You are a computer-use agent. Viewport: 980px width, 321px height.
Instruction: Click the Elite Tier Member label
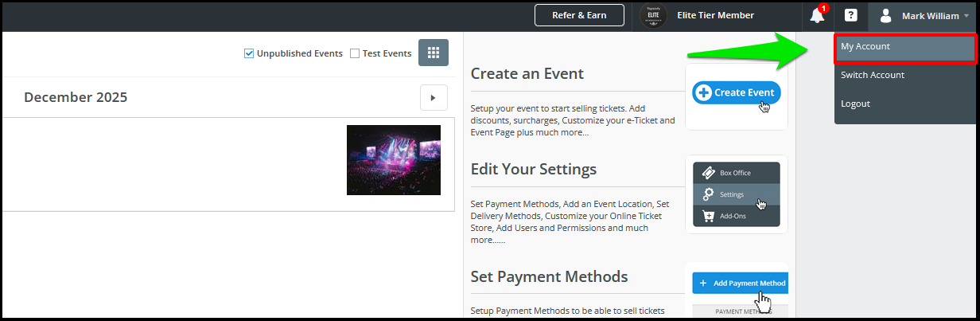(715, 15)
